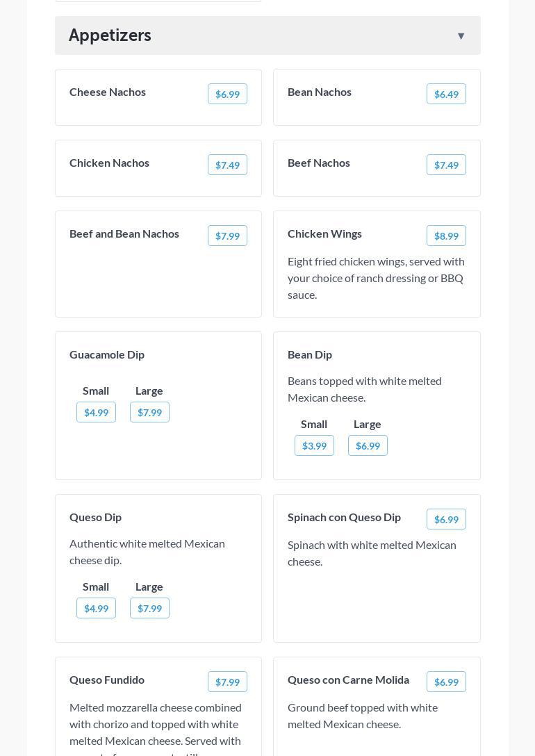Choose small Queso Dip $4.99
Image resolution: width=535 pixels, height=756 pixels.
(96, 609)
